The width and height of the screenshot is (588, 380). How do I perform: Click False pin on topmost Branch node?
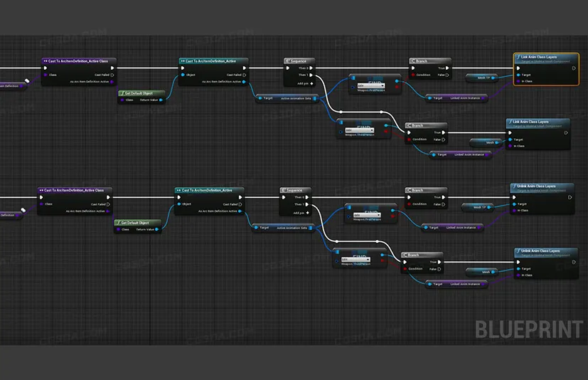[x=447, y=75]
